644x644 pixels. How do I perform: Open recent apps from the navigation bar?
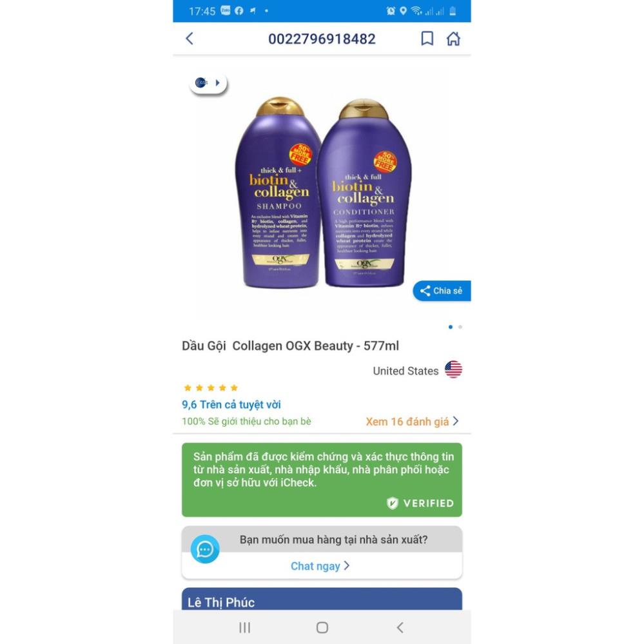pos(244,627)
